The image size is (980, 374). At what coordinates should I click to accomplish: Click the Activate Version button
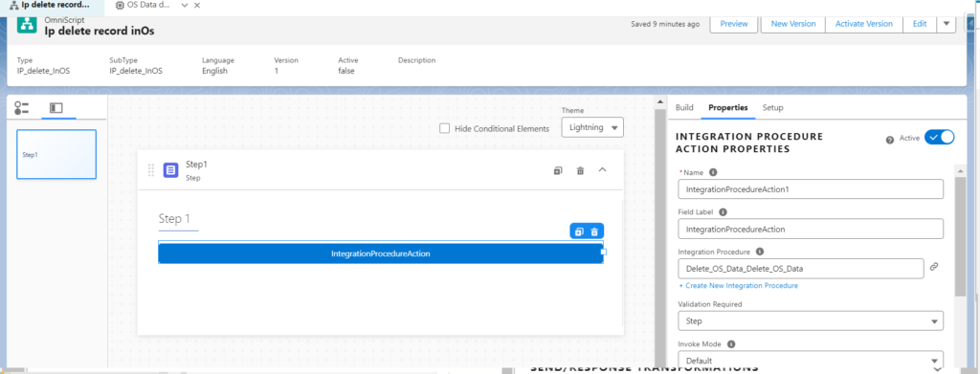pyautogui.click(x=864, y=24)
